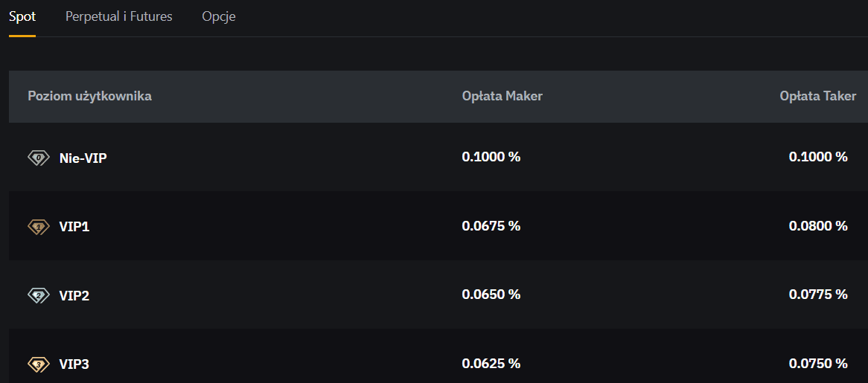
Task: Click Nie-VIP maker fee 0.1000 %
Action: pos(491,157)
